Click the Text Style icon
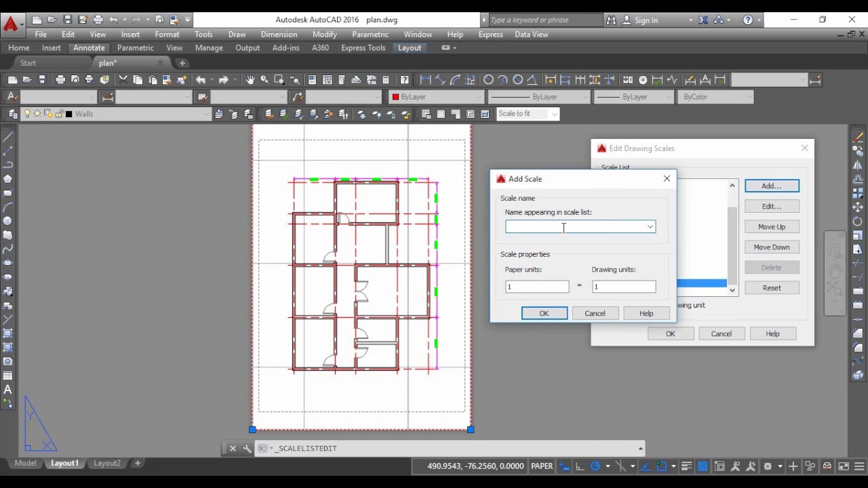The image size is (868, 488). (x=12, y=97)
